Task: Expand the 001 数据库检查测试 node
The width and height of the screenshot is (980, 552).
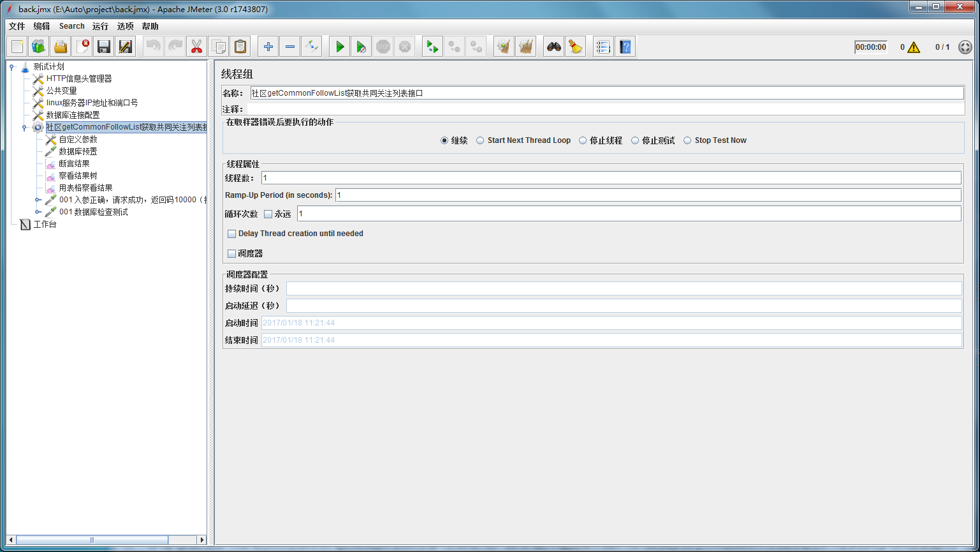Action: [x=38, y=212]
